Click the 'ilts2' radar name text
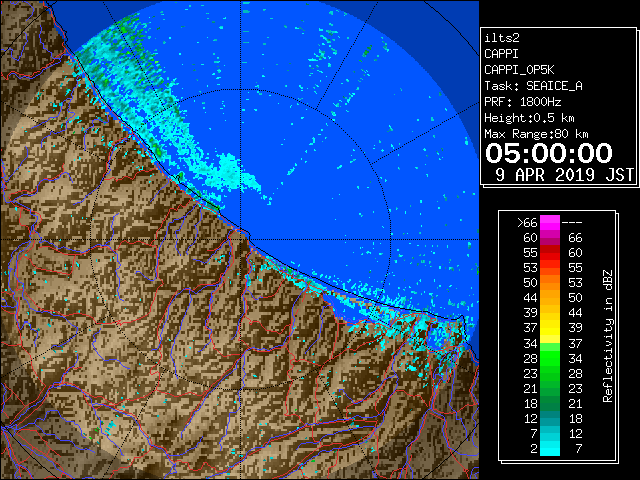 coord(502,38)
